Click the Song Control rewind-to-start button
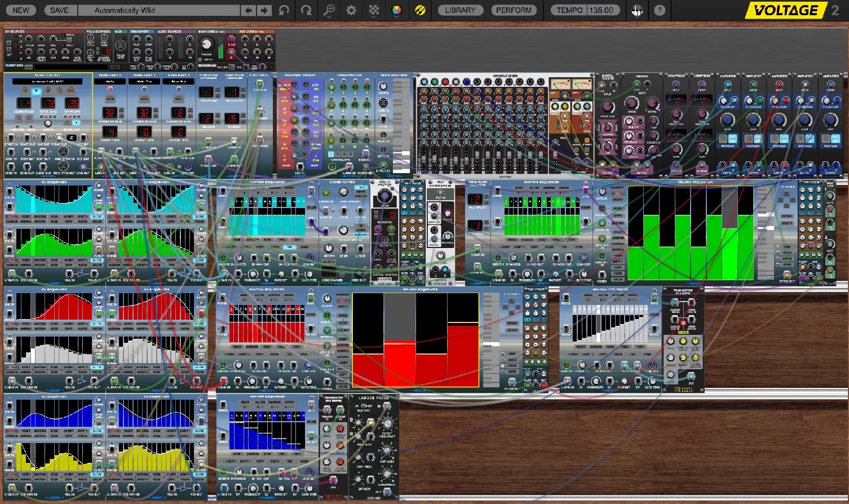Screen dimensions: 849x504 (x=25, y=91)
